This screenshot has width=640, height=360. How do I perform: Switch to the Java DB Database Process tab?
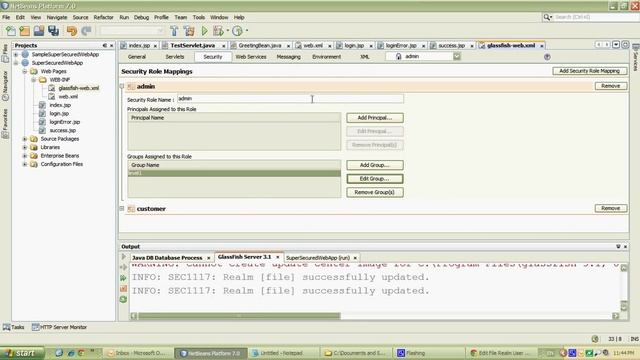click(167, 258)
